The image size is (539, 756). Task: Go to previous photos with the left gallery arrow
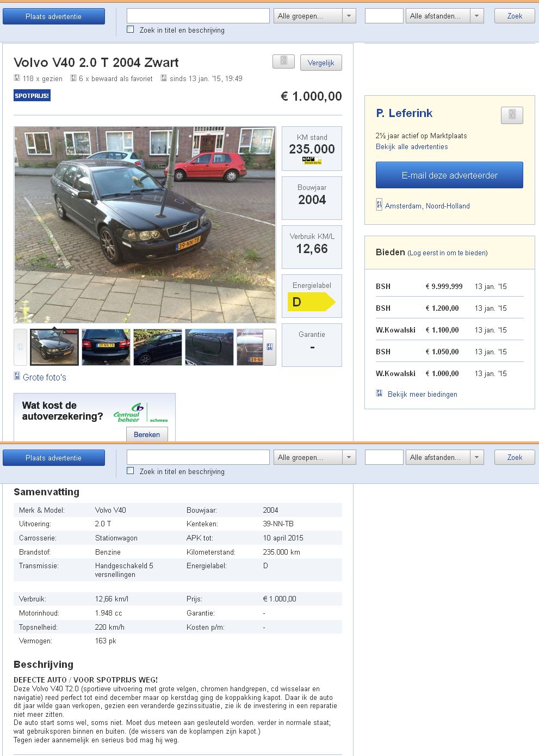click(20, 347)
